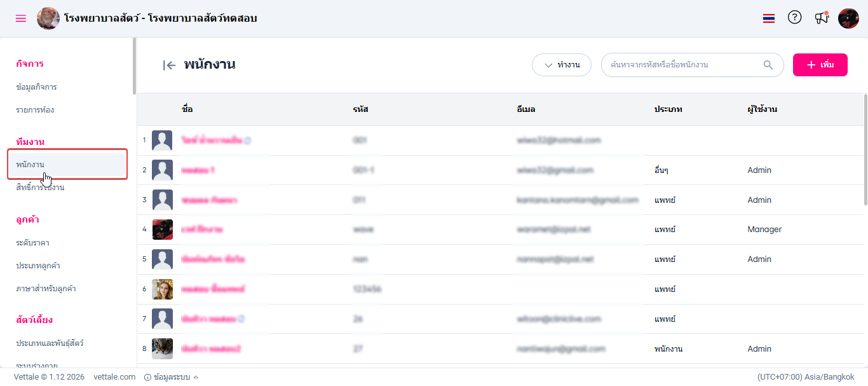Go to รายการห้อง sidebar item
868x386 pixels.
(x=35, y=109)
